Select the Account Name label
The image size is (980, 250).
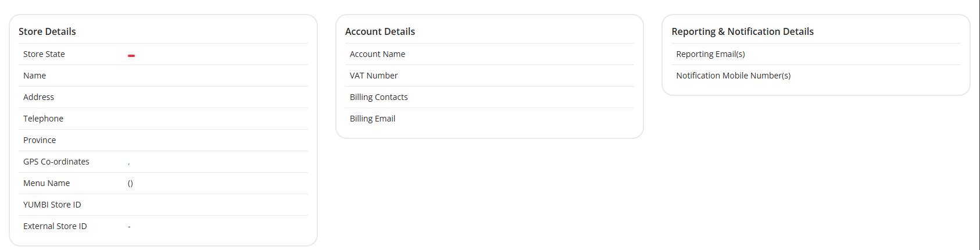(x=377, y=54)
